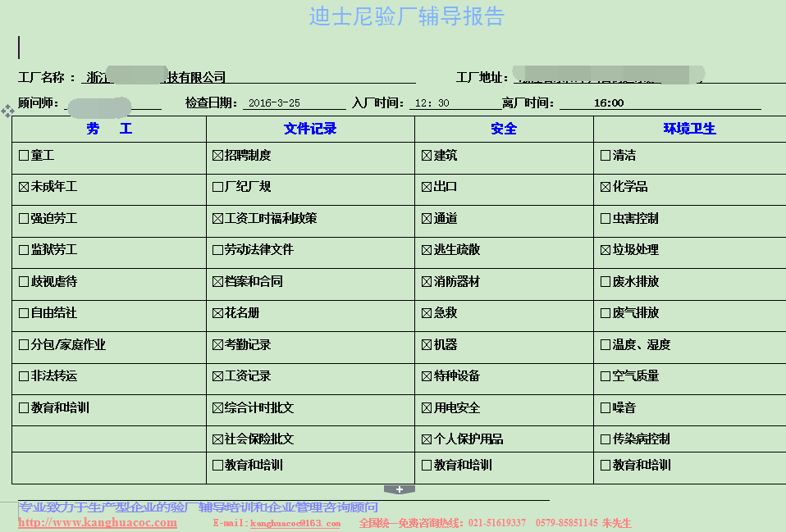Check 教育和培训 in the 劳工 column

[24, 408]
